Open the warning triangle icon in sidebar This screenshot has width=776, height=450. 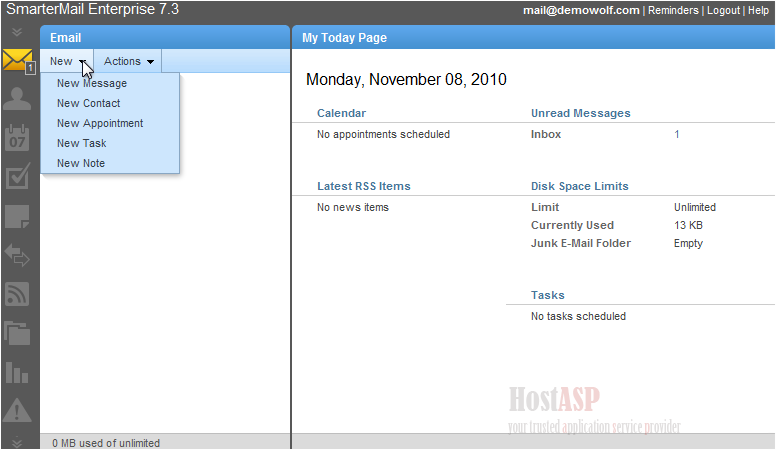pos(17,410)
